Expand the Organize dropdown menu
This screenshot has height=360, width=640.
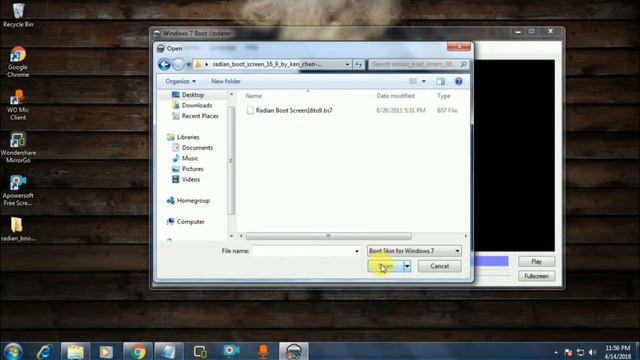[x=180, y=81]
